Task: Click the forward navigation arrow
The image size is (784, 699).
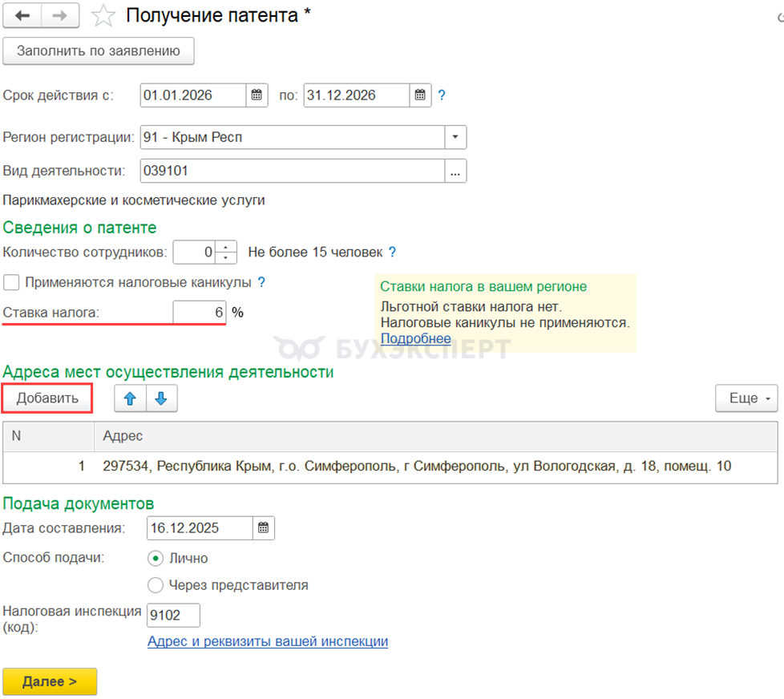Action: coord(60,15)
